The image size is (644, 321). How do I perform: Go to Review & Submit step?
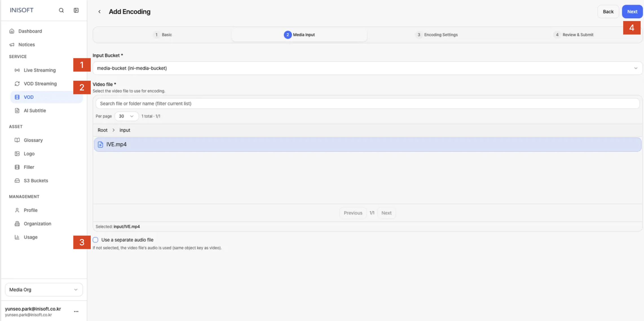(574, 35)
